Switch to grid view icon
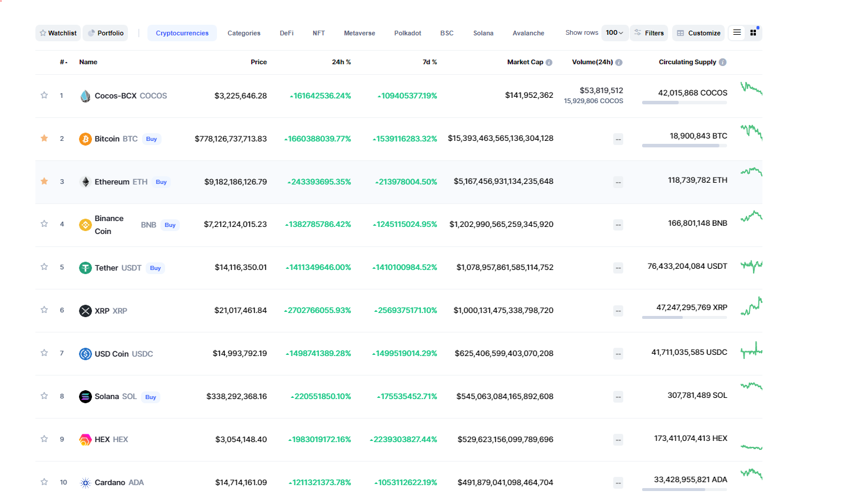 [x=753, y=33]
